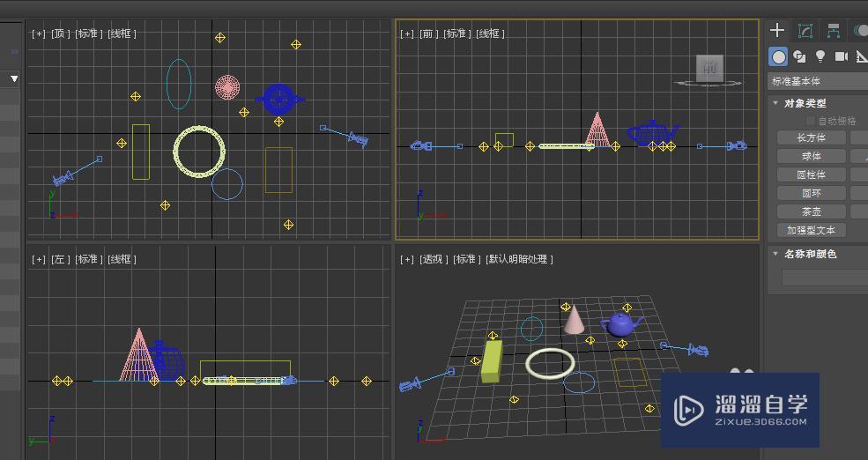Image resolution: width=868 pixels, height=460 pixels.
Task: Open the [顶] view label menu
Action: point(61,33)
